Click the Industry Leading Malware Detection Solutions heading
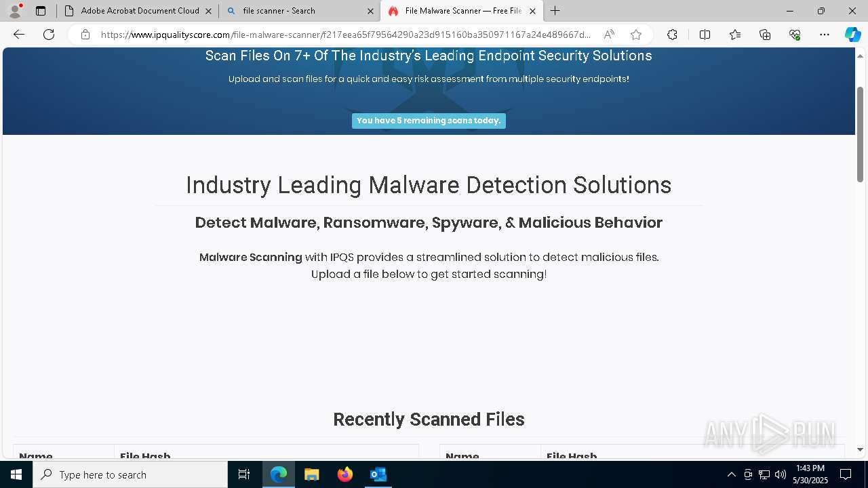The height and width of the screenshot is (488, 868). 429,185
